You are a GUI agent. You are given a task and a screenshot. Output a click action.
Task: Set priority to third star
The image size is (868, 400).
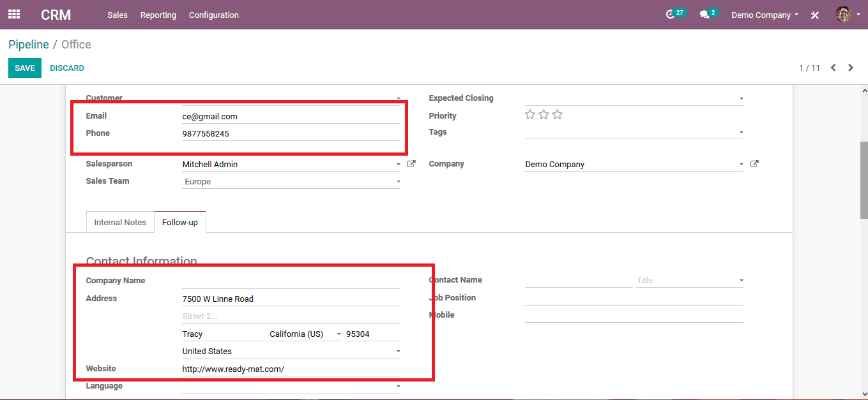pos(558,115)
